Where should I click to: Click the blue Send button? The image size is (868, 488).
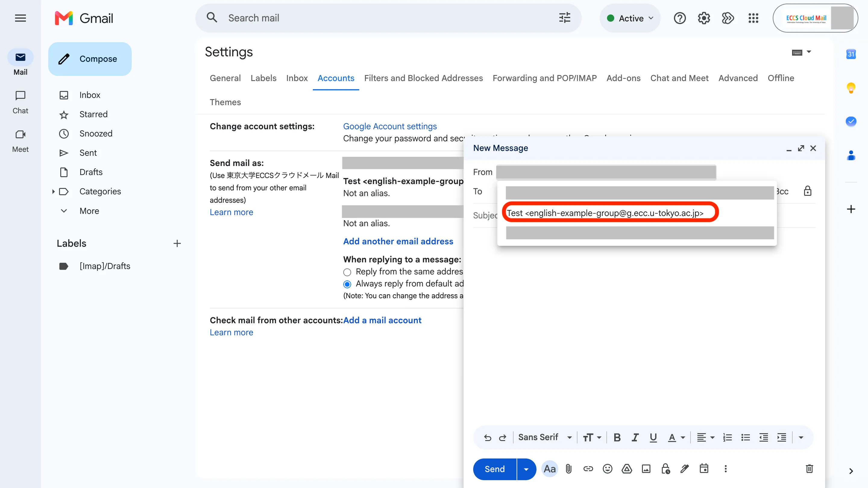coord(495,469)
